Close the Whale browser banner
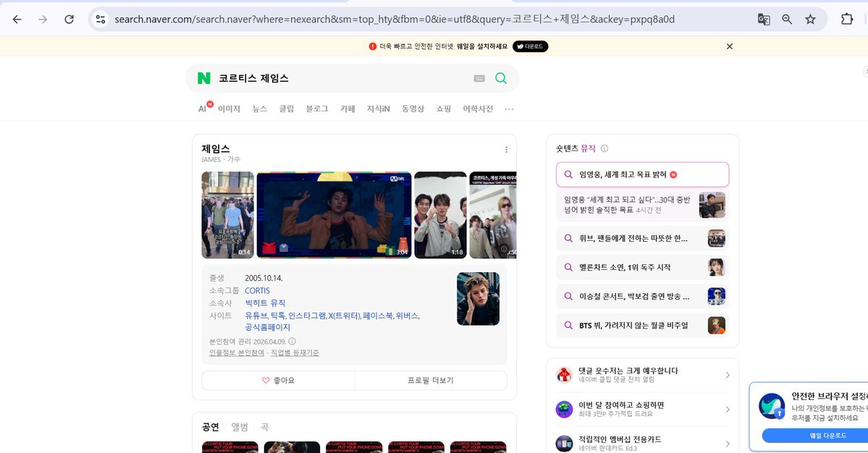This screenshot has height=453, width=868. point(730,46)
